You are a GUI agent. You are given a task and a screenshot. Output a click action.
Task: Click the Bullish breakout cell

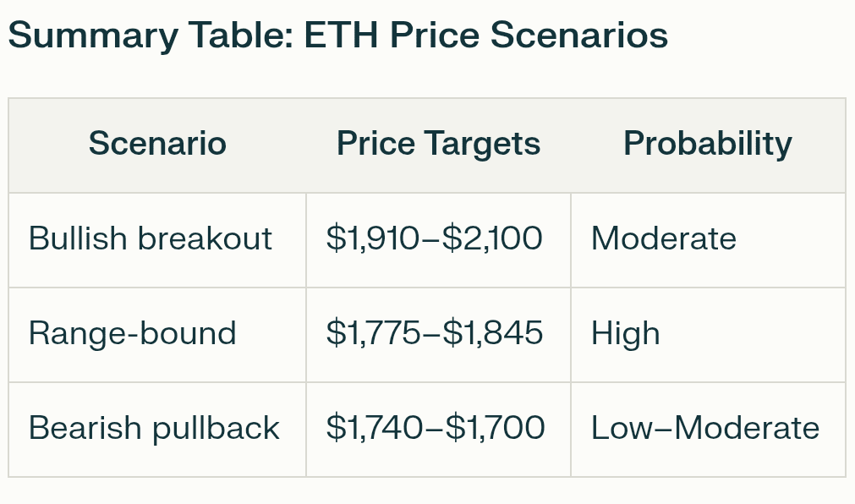tap(151, 239)
